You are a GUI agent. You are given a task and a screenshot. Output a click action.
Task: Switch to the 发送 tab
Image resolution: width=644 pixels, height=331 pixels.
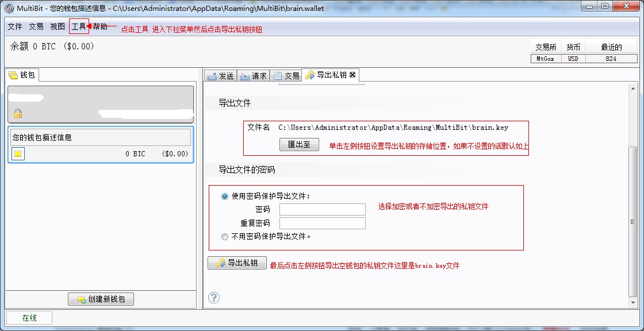221,75
